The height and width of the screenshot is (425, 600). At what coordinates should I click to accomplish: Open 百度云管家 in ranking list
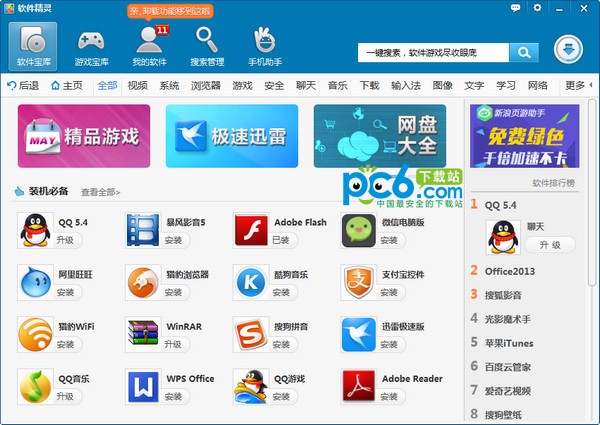(507, 367)
